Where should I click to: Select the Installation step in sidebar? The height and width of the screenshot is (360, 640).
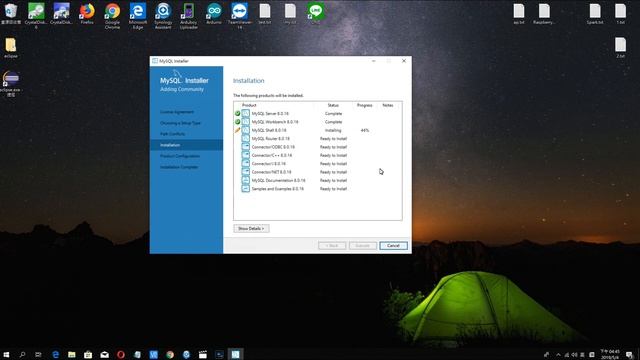point(186,145)
